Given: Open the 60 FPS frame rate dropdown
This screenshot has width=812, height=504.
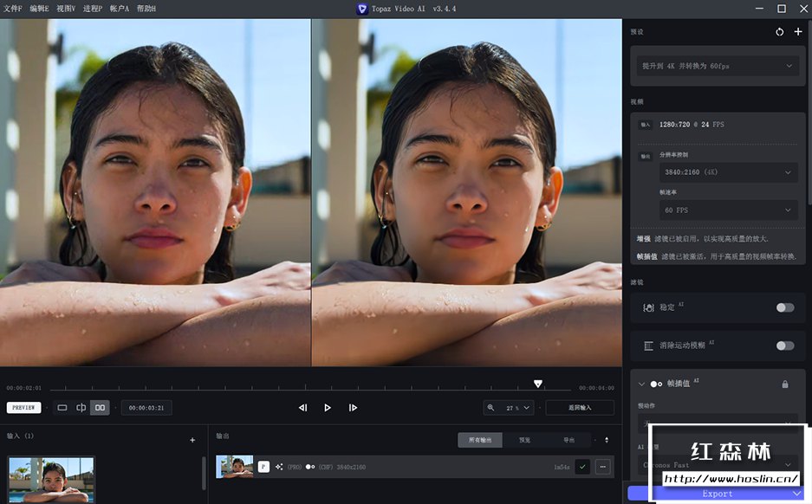Looking at the screenshot, I should coord(729,210).
